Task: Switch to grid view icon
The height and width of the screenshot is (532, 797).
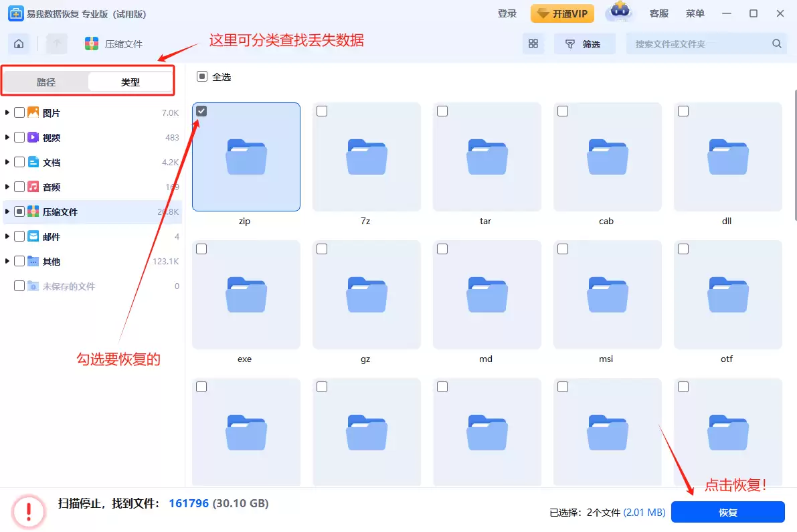Action: [533, 44]
